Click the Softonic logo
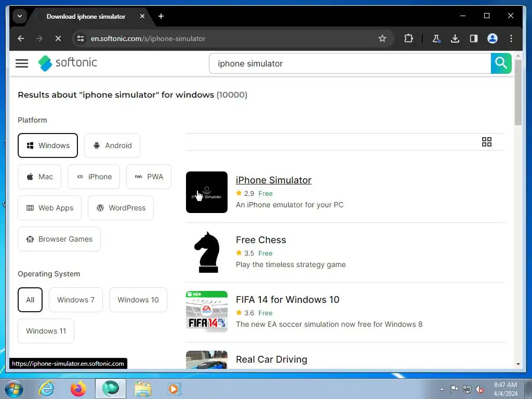Image resolution: width=532 pixels, height=399 pixels. (x=68, y=63)
